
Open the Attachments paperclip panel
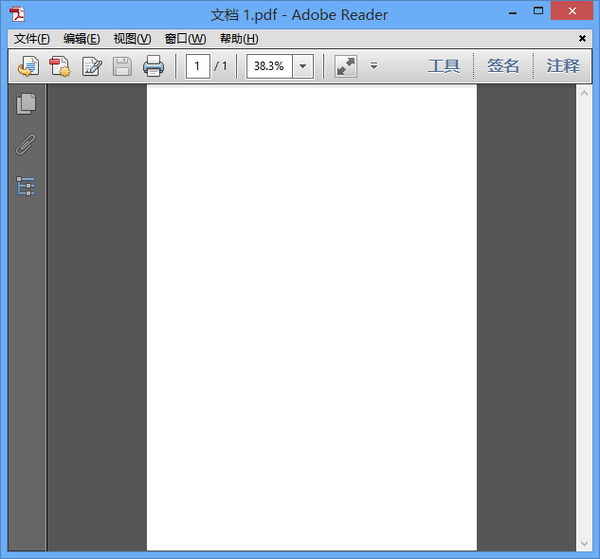point(26,145)
